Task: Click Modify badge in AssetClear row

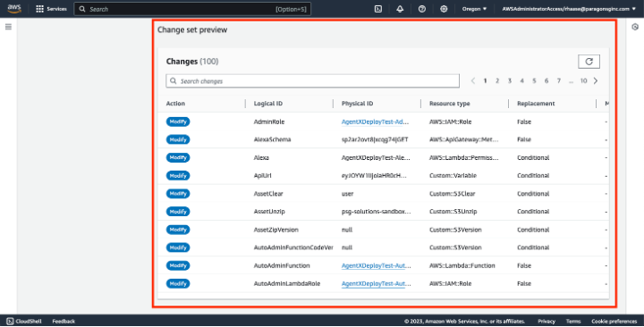Action: (x=178, y=194)
